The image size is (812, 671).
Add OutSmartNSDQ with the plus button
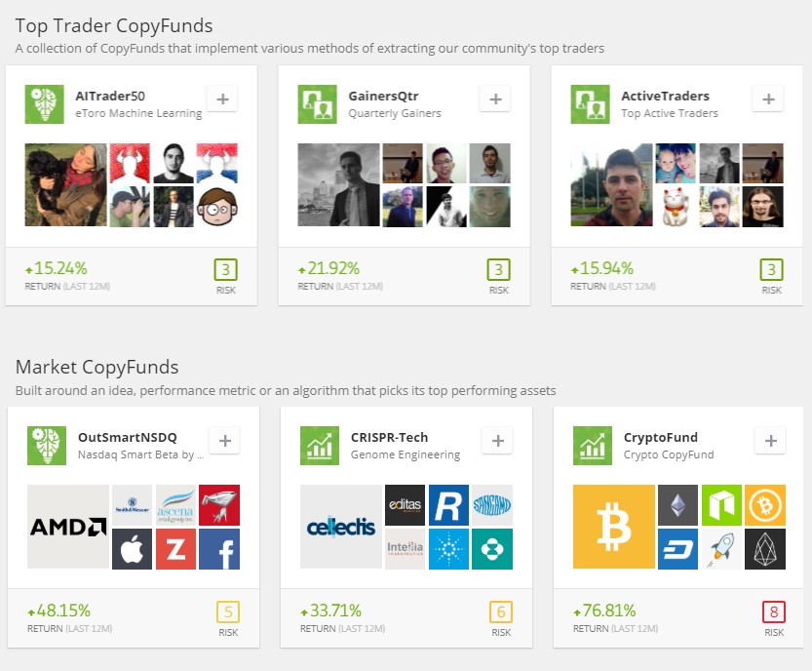225,441
